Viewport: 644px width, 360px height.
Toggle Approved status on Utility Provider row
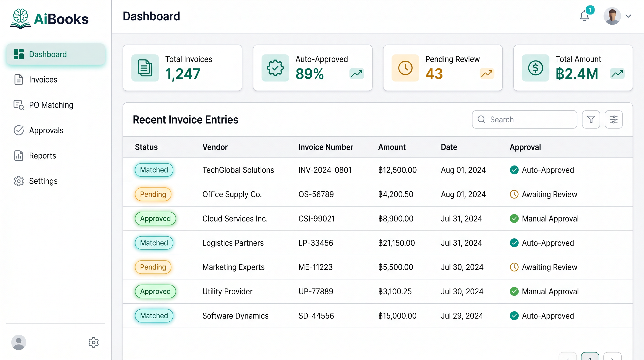click(x=155, y=291)
